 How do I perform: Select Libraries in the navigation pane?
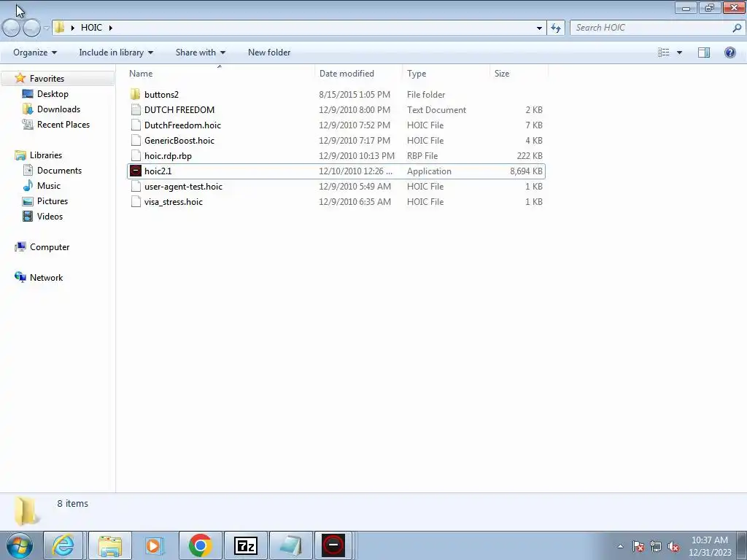46,155
